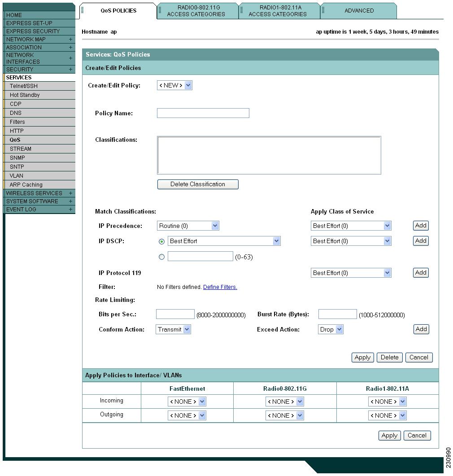
Task: Open DNS services page
Action: (x=39, y=113)
